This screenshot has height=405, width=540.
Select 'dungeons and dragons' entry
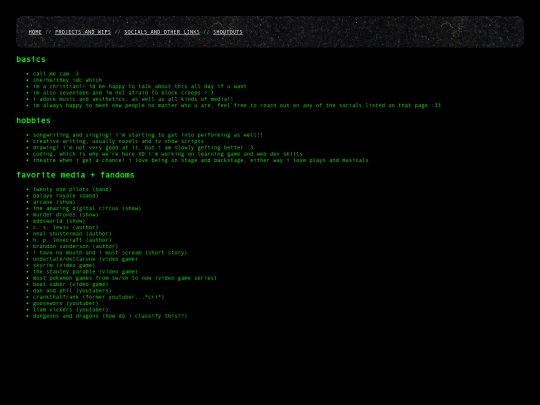click(x=110, y=316)
